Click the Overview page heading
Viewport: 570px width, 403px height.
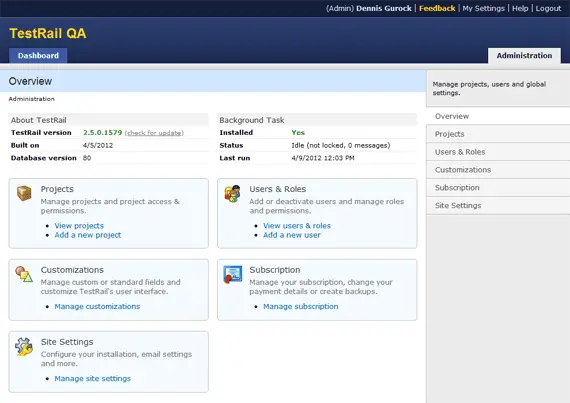tap(30, 81)
